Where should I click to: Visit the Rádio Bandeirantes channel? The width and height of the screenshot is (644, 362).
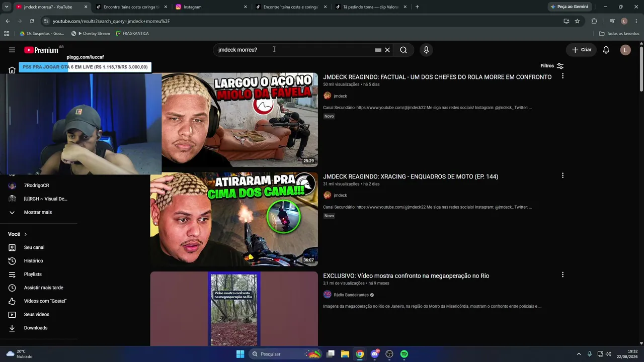pos(351,295)
